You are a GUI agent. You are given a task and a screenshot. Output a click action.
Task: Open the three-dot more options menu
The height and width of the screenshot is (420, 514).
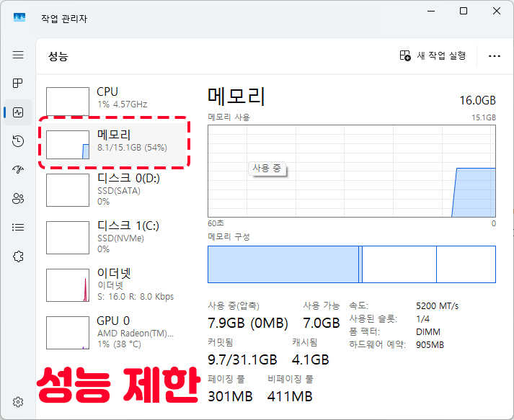tap(495, 56)
